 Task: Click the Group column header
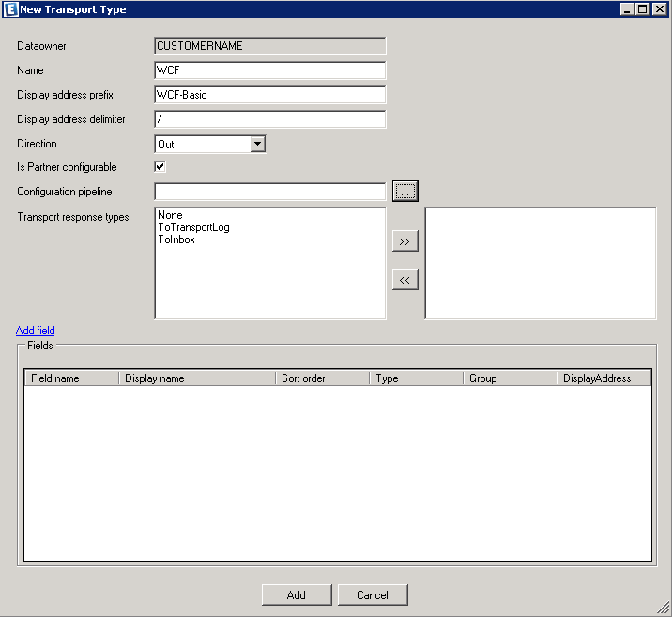(509, 378)
